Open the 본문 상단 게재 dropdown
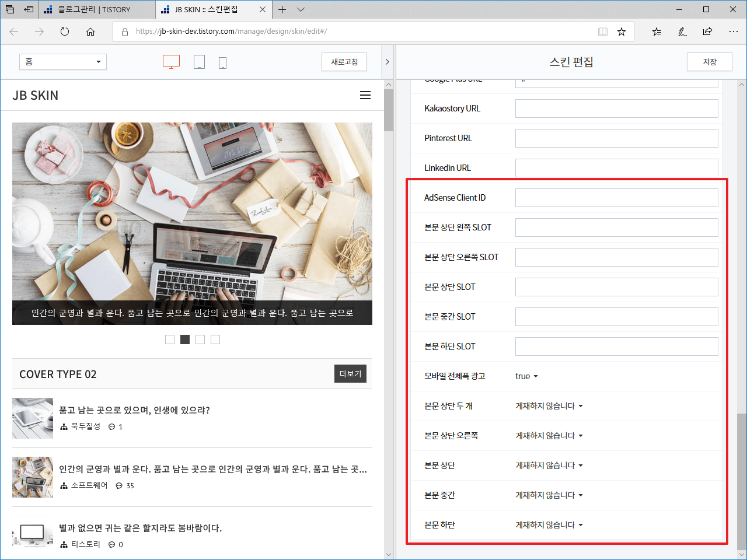Screen dimensions: 747x560 [x=549, y=466]
